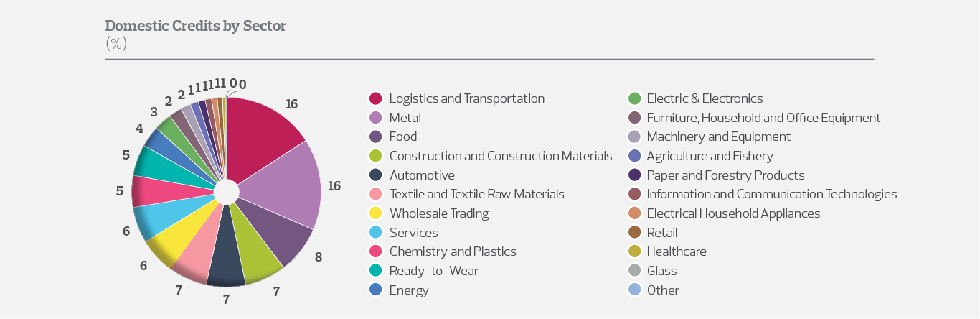This screenshot has width=980, height=319.
Task: Click the "Furniture, Household and Office Equipment" label
Action: (763, 118)
